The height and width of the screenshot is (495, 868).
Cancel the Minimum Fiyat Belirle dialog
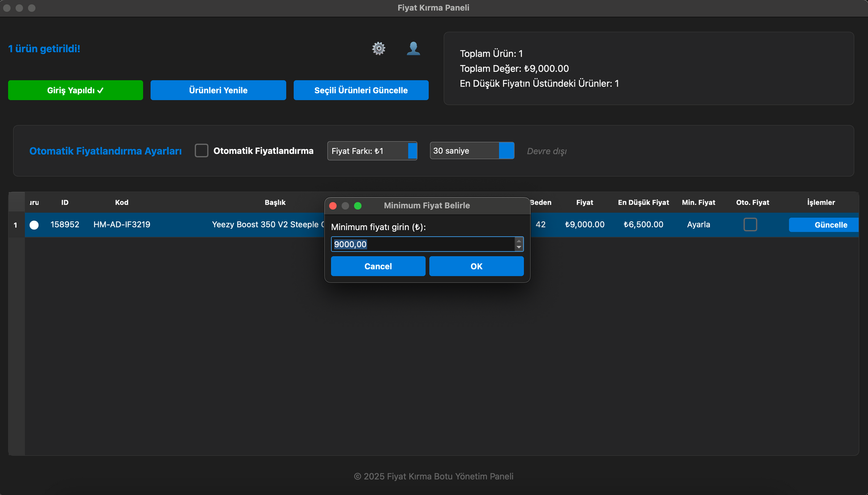[x=378, y=266]
